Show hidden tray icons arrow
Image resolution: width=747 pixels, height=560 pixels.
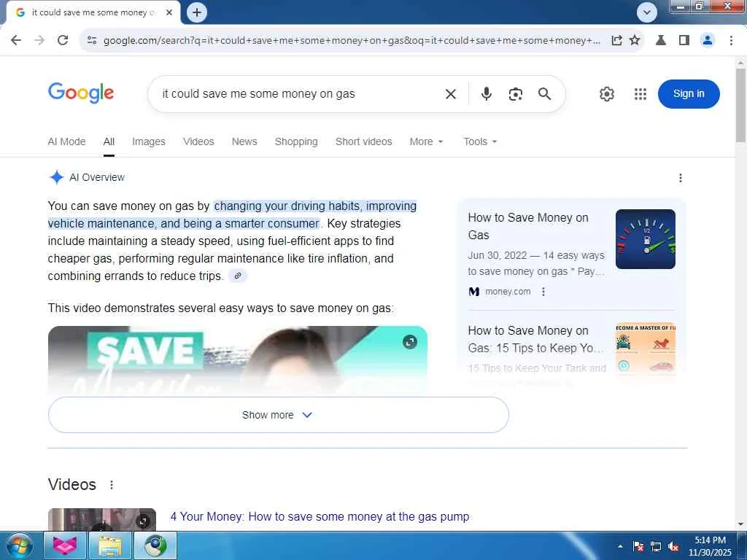click(620, 546)
